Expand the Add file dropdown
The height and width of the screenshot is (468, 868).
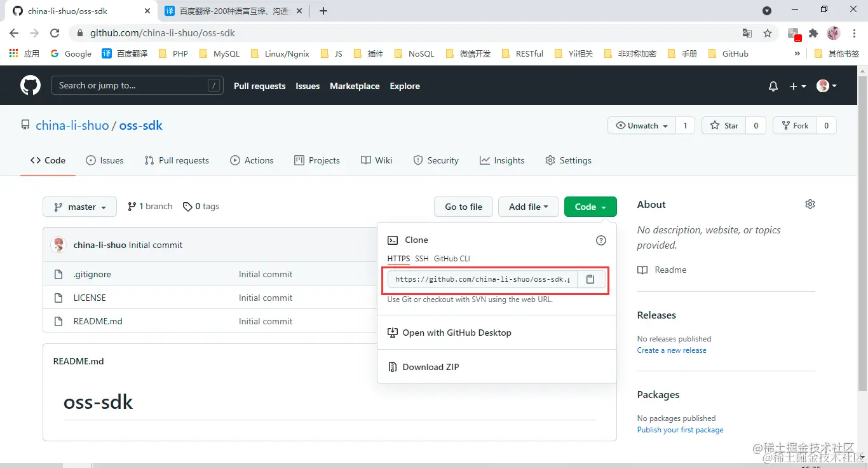coord(528,207)
